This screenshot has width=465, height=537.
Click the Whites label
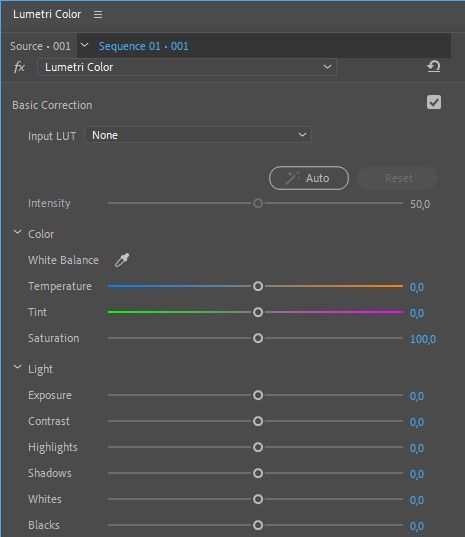tap(45, 499)
